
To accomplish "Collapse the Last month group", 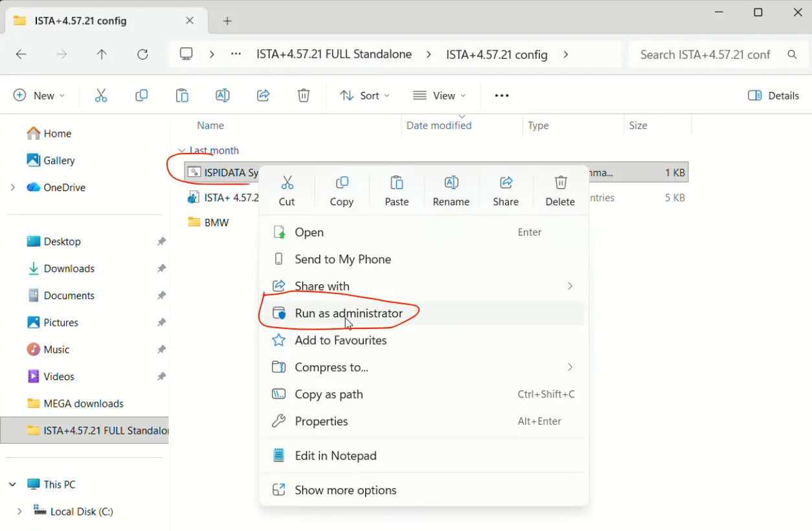I will (182, 150).
